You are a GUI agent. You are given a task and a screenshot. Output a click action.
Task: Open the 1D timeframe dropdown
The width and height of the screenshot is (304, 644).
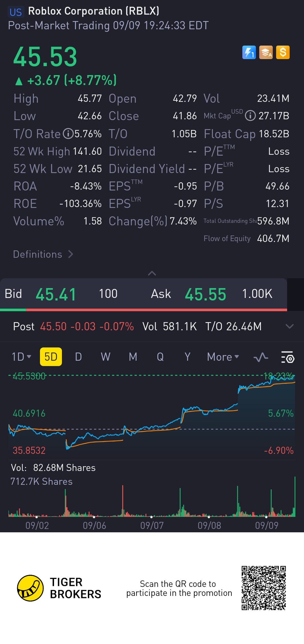(21, 357)
